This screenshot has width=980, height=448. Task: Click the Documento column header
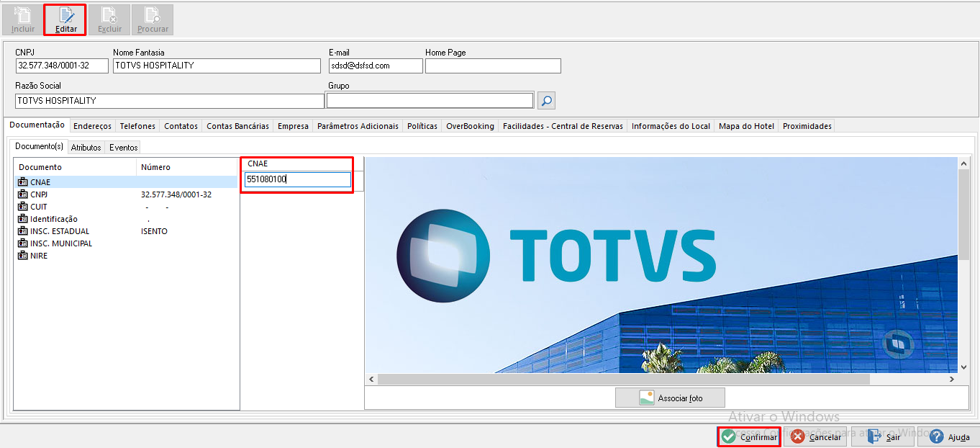(x=75, y=167)
